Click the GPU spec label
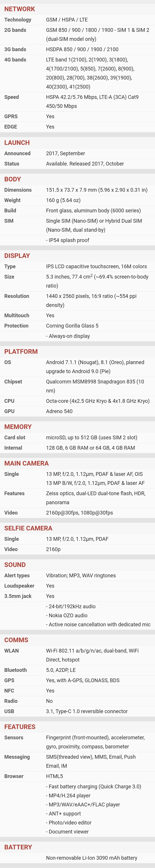 pyautogui.click(x=9, y=411)
